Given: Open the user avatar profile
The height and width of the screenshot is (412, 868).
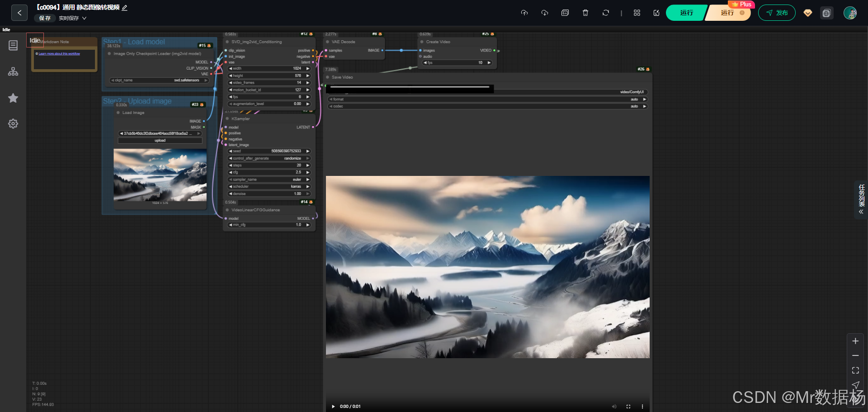Looking at the screenshot, I should (x=850, y=13).
